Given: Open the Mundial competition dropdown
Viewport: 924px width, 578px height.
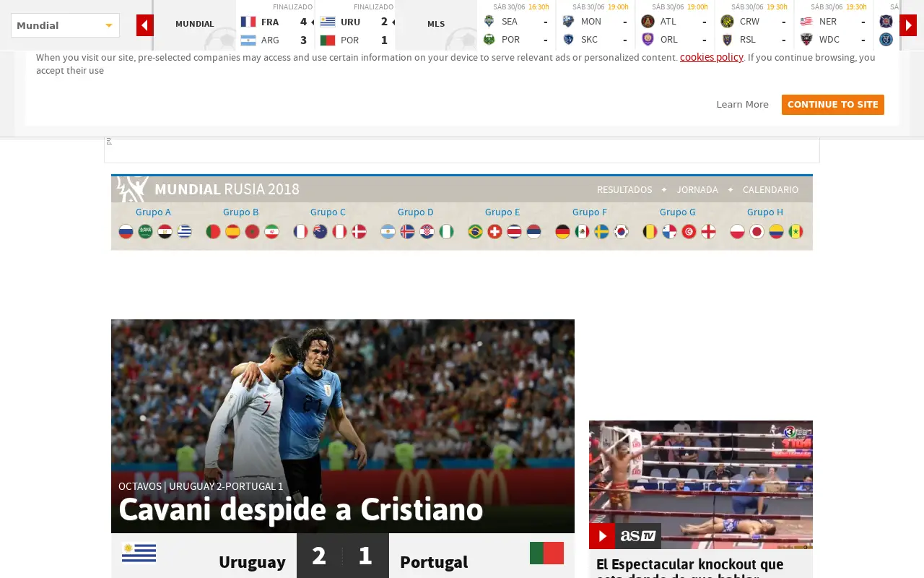Looking at the screenshot, I should (65, 25).
